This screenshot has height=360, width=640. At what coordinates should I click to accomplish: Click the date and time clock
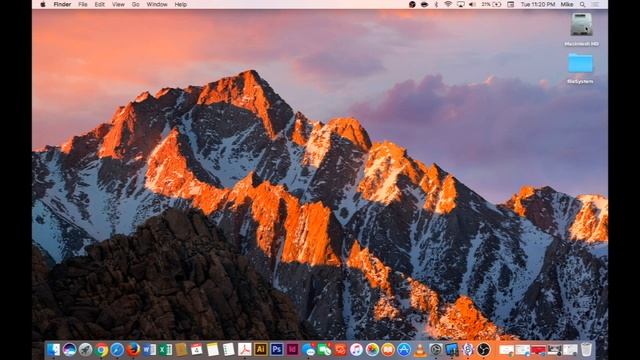tap(538, 4)
